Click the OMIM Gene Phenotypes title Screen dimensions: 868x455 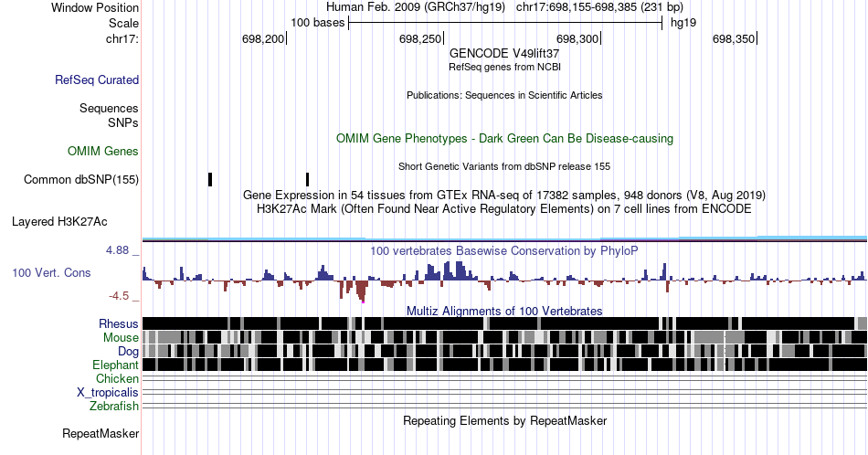pyautogui.click(x=504, y=138)
